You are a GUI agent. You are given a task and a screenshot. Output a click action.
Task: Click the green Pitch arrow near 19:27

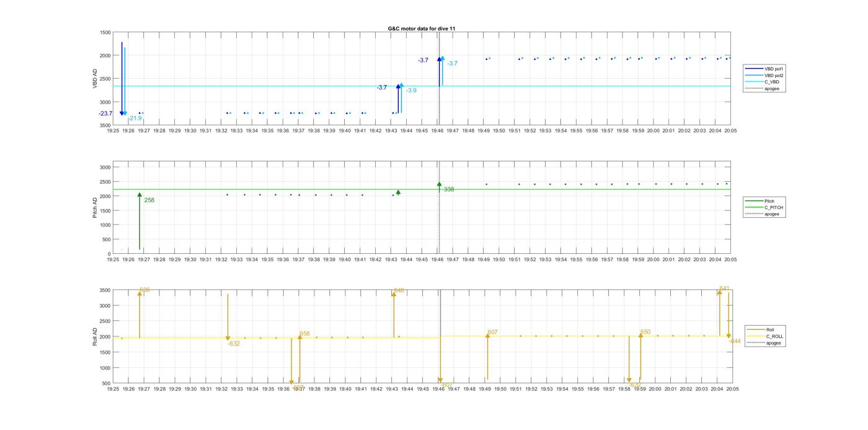point(139,221)
